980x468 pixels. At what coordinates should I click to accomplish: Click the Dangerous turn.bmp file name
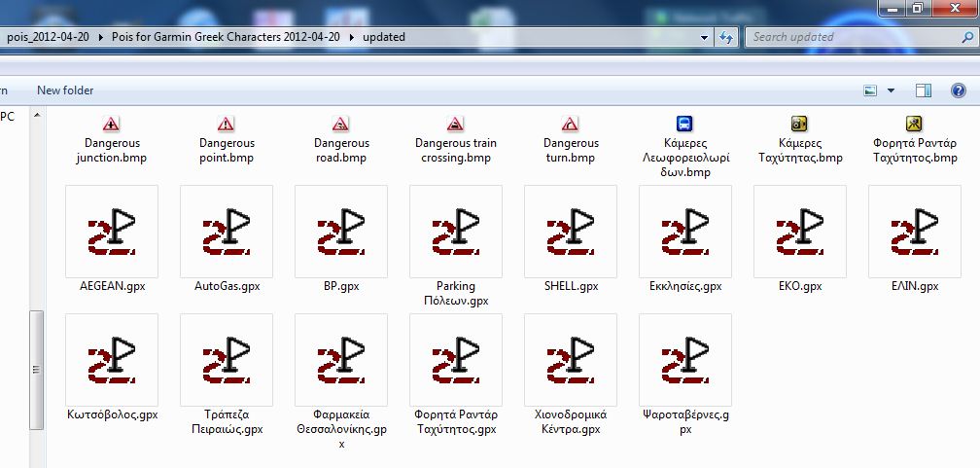pos(571,151)
